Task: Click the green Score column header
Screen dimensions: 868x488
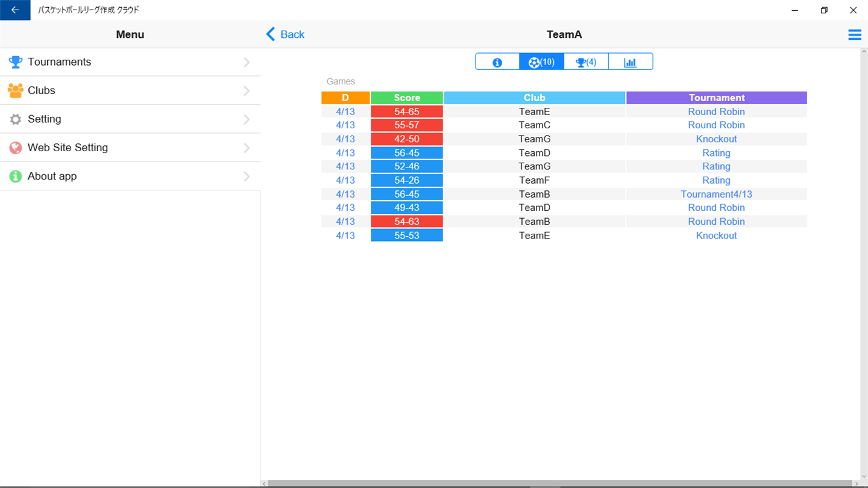Action: 407,98
